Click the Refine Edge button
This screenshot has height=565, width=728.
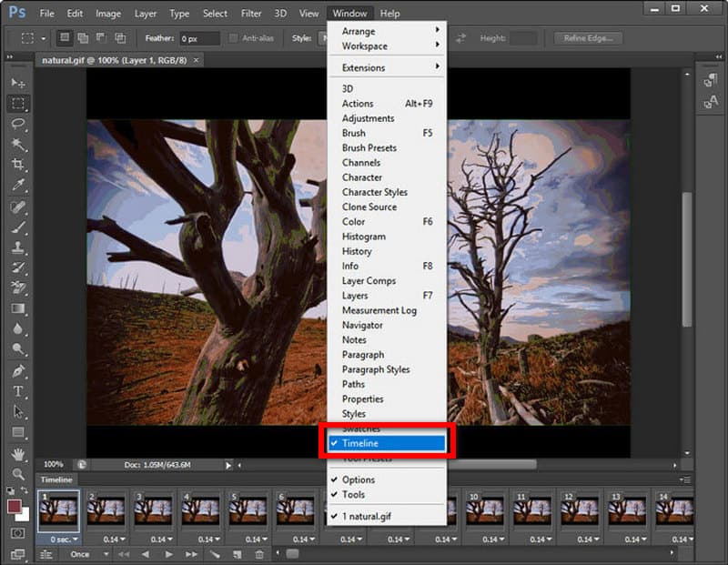[x=588, y=38]
